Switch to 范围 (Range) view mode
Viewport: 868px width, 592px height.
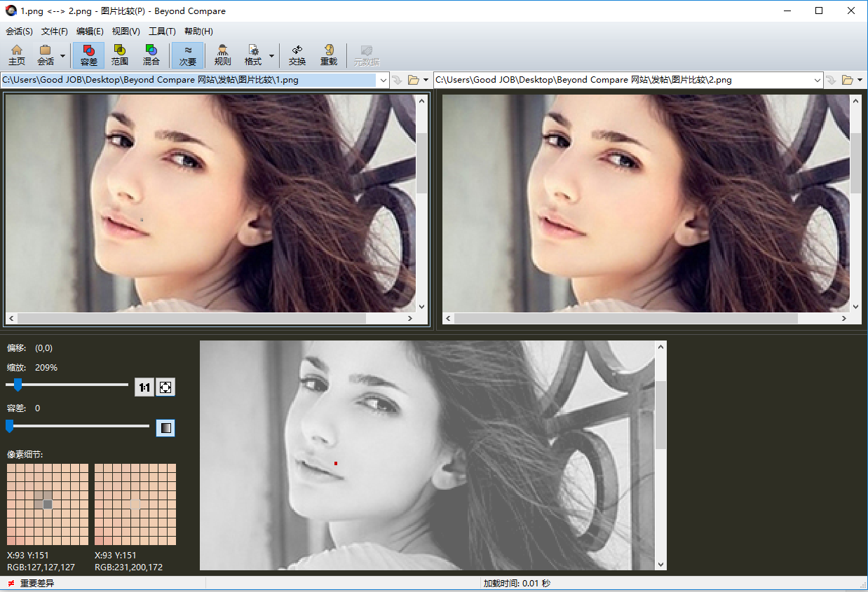pyautogui.click(x=120, y=55)
